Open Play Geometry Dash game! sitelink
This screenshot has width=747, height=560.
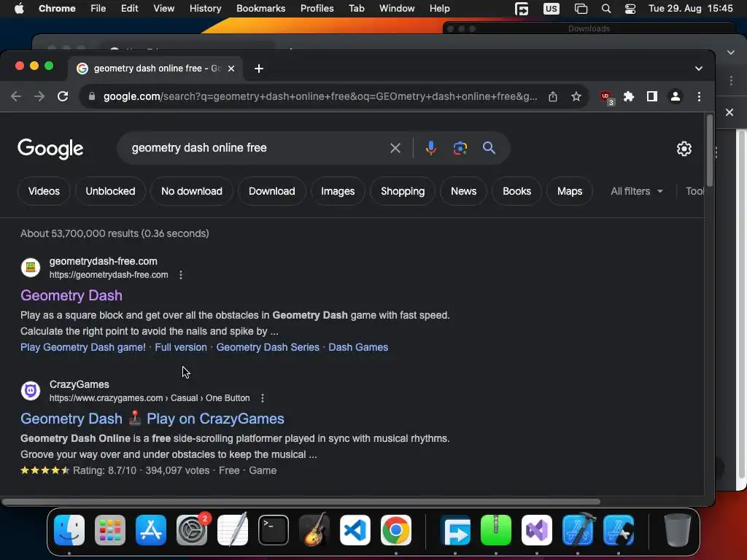[83, 348]
